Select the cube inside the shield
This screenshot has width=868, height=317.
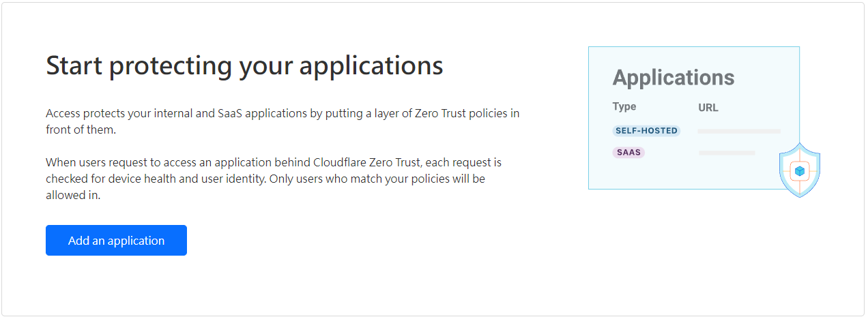point(799,171)
